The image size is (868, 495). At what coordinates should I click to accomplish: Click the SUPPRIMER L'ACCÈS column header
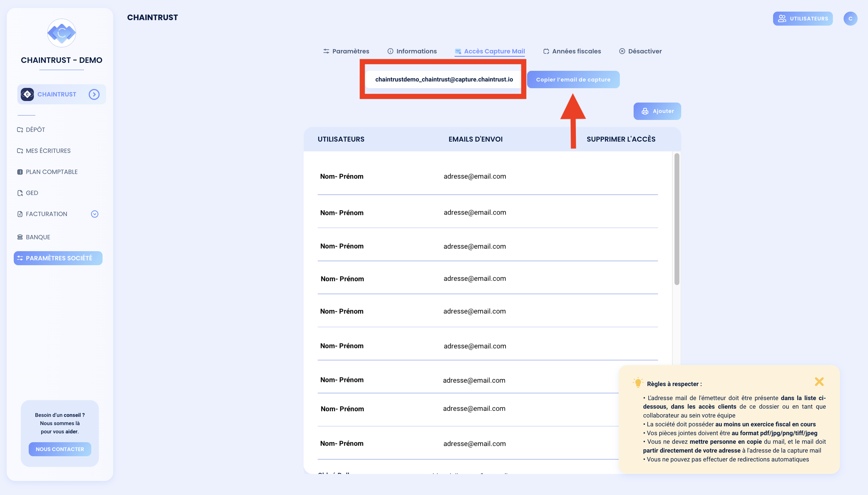(621, 139)
